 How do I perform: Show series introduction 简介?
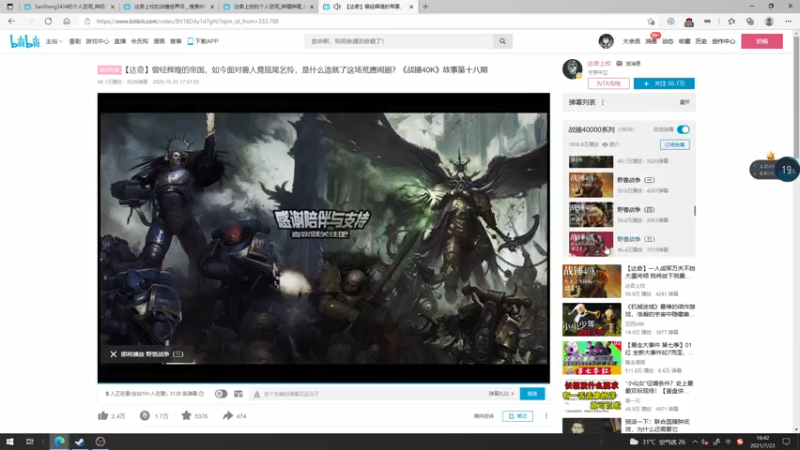click(611, 145)
